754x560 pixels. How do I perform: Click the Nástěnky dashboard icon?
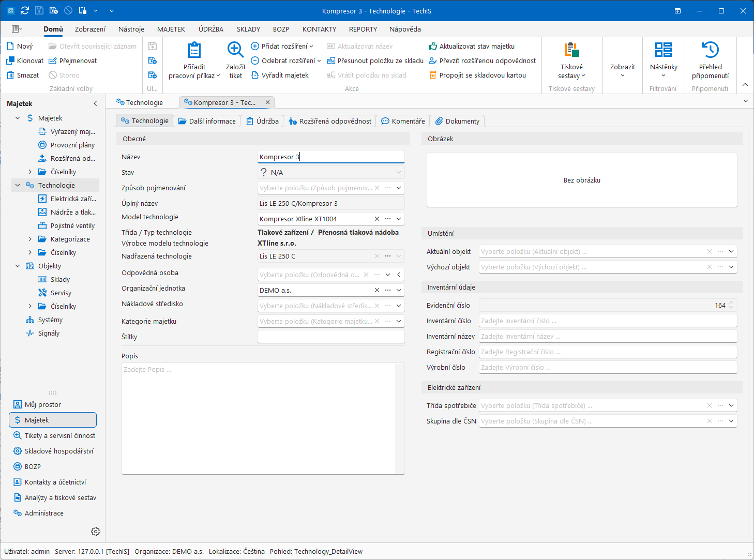(x=663, y=50)
